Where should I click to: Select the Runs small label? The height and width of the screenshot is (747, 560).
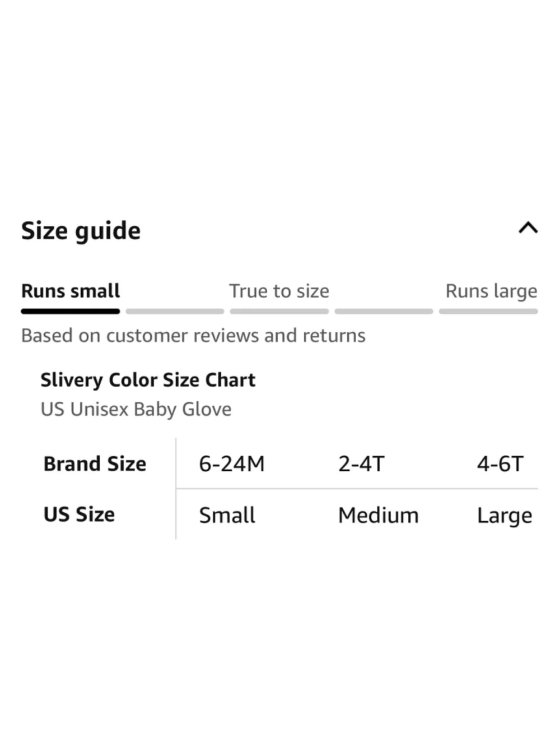click(x=71, y=291)
